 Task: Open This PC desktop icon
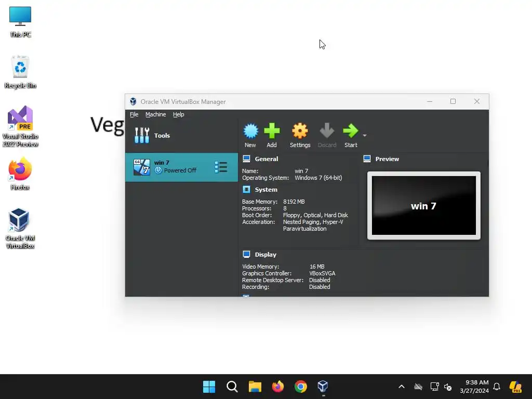(x=20, y=21)
